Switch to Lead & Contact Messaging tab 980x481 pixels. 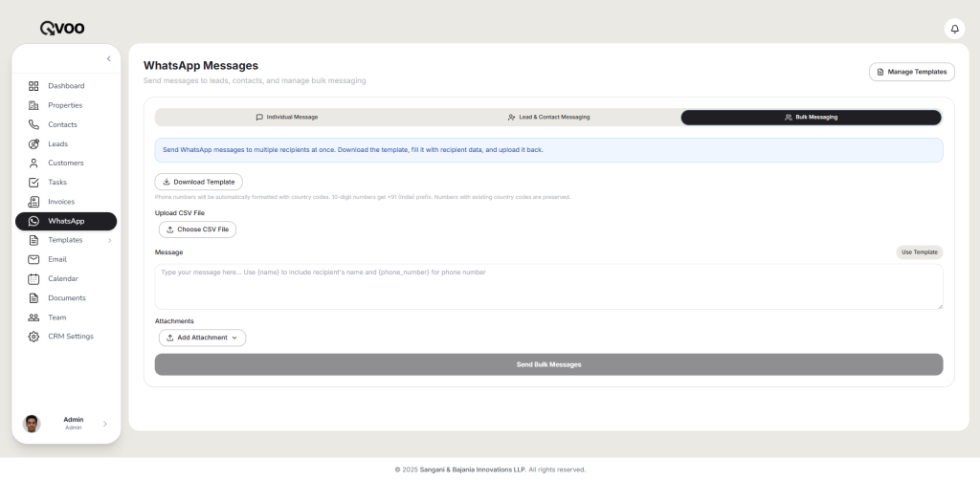548,117
